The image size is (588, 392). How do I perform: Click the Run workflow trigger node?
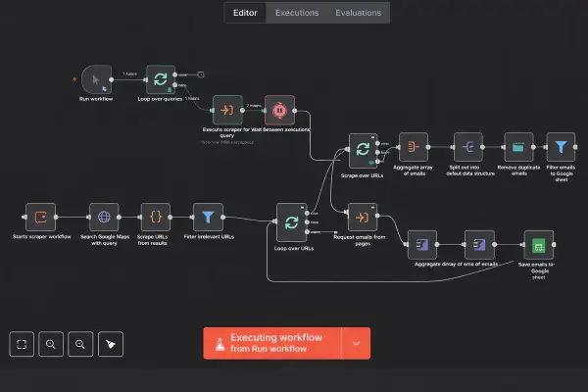tap(96, 79)
